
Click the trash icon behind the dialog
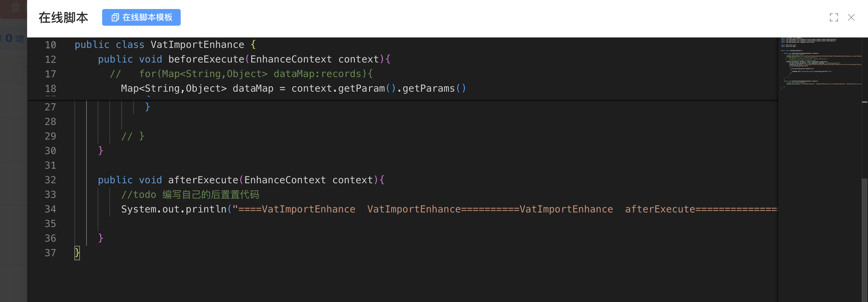(16, 8)
